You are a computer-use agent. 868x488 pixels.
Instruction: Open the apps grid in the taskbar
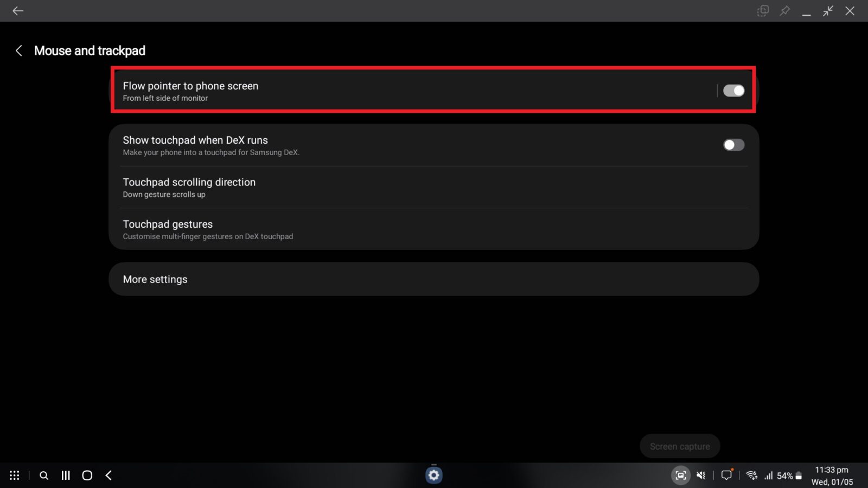(x=15, y=476)
